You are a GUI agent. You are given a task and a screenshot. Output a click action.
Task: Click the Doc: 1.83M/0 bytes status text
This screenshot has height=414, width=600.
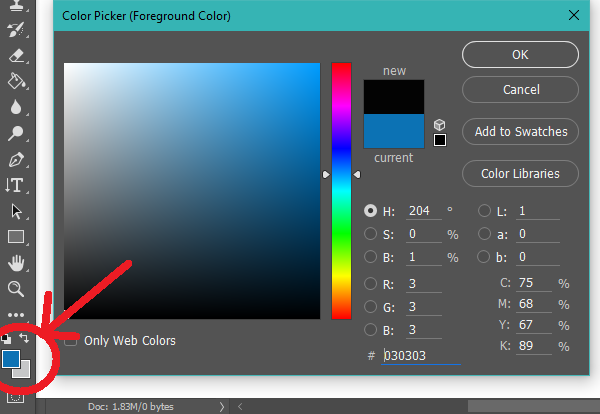tap(130, 406)
